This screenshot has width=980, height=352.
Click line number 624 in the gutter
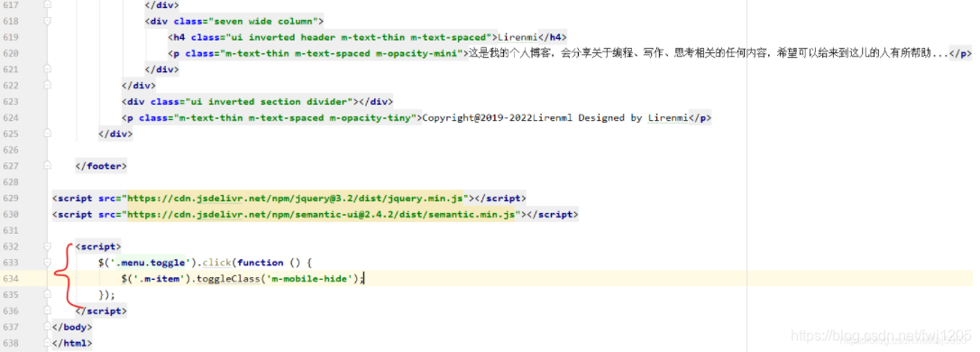(11, 118)
